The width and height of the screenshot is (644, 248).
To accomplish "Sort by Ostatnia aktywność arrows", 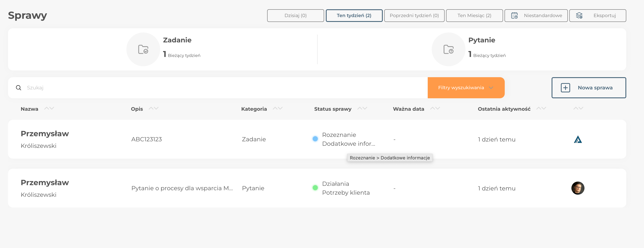I will coord(541,108).
